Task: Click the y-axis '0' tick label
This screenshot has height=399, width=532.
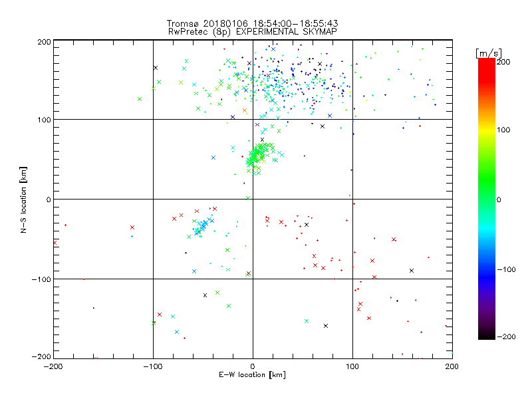Action: [x=49, y=199]
